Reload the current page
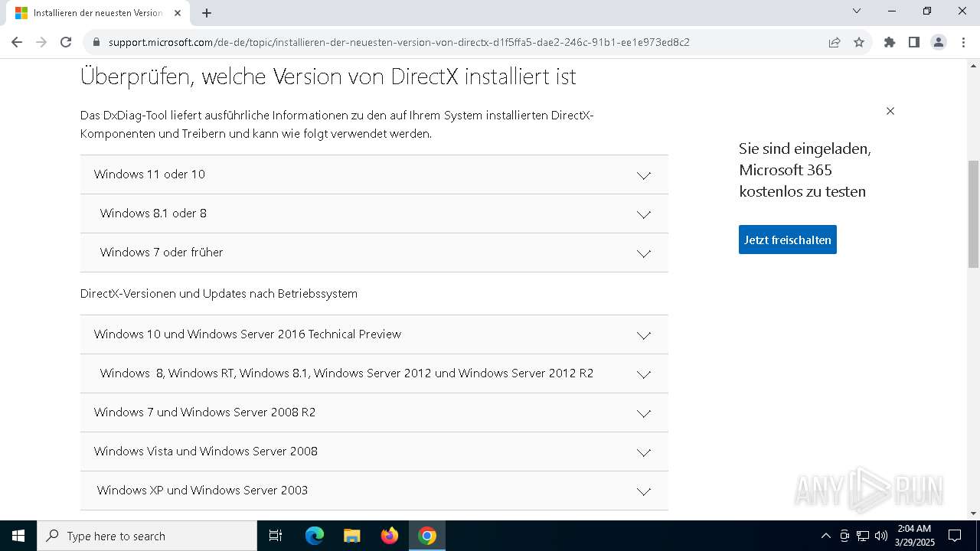 click(66, 42)
